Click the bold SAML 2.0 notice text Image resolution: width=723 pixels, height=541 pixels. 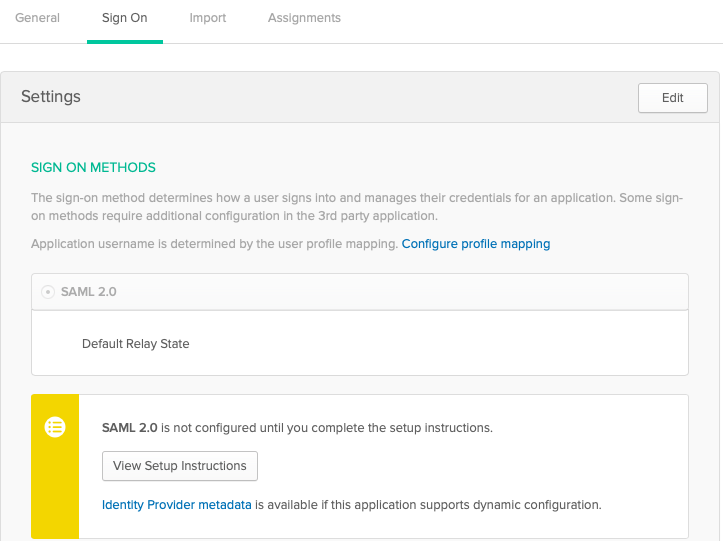click(x=130, y=428)
